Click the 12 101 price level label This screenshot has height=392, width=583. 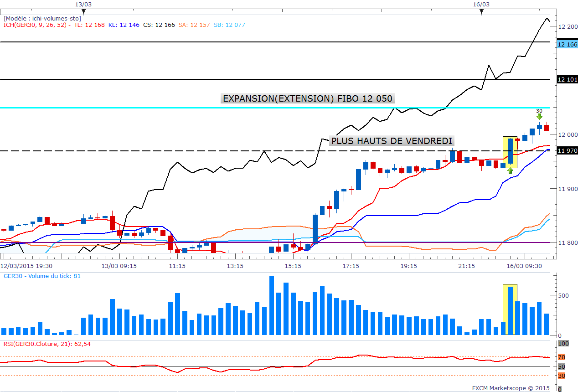568,80
